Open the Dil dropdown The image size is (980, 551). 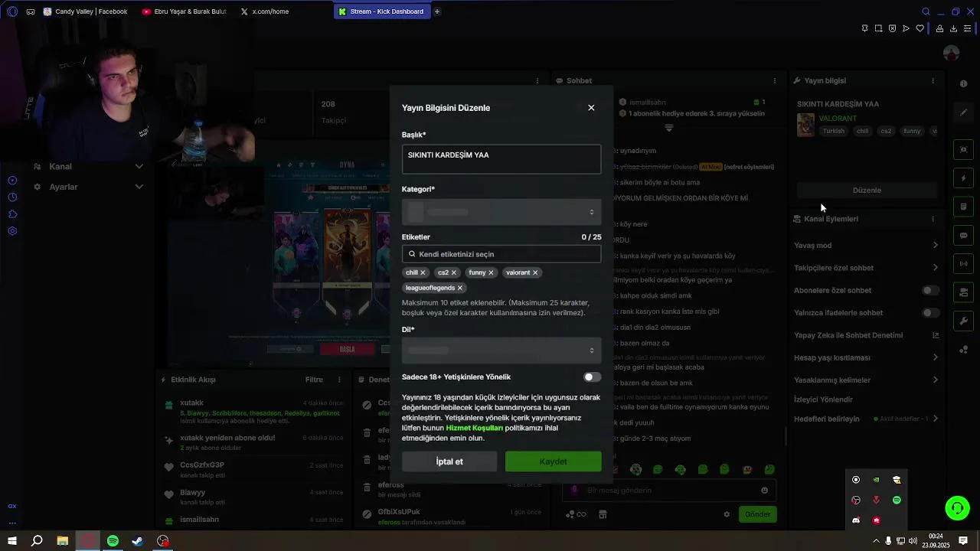501,350
